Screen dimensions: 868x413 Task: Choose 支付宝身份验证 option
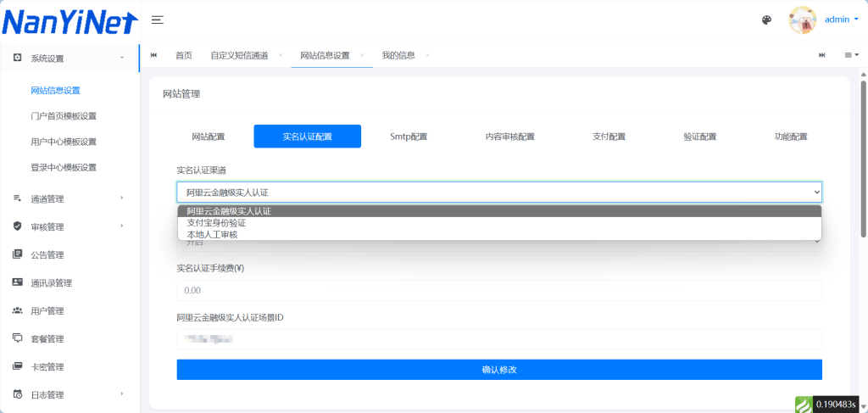click(499, 223)
